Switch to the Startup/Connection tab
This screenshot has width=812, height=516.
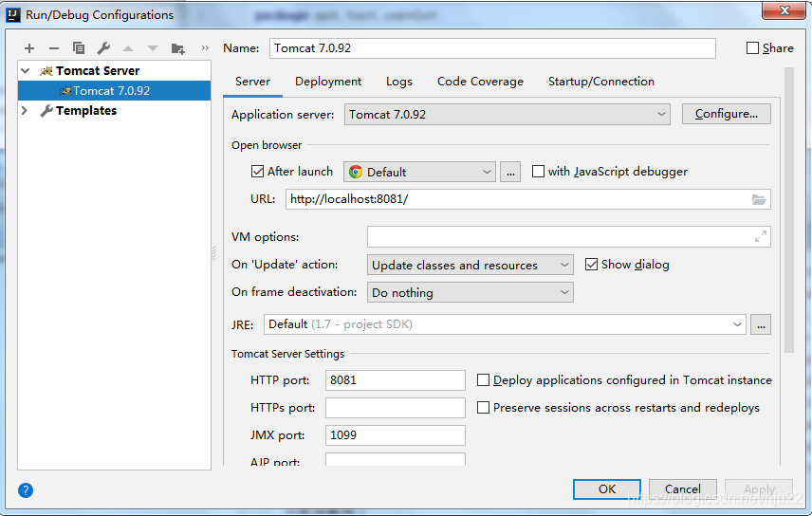(601, 82)
